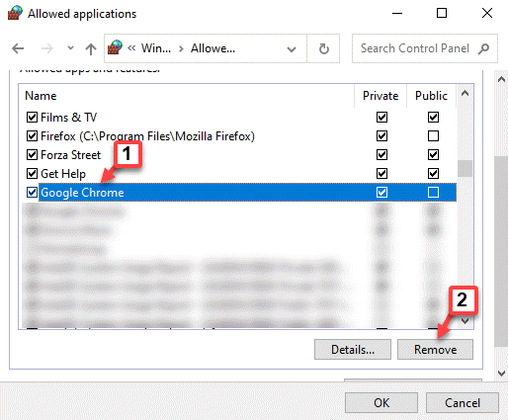Click the firewall icon in address bar
This screenshot has width=508, height=420.
click(115, 47)
